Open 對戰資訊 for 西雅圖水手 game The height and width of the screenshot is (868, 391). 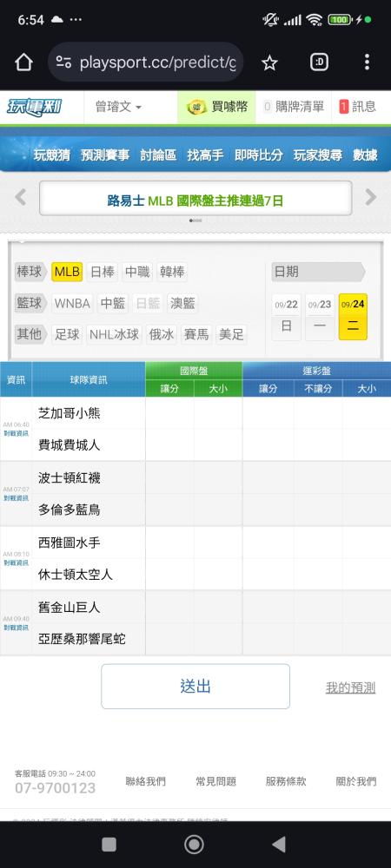pyautogui.click(x=16, y=563)
